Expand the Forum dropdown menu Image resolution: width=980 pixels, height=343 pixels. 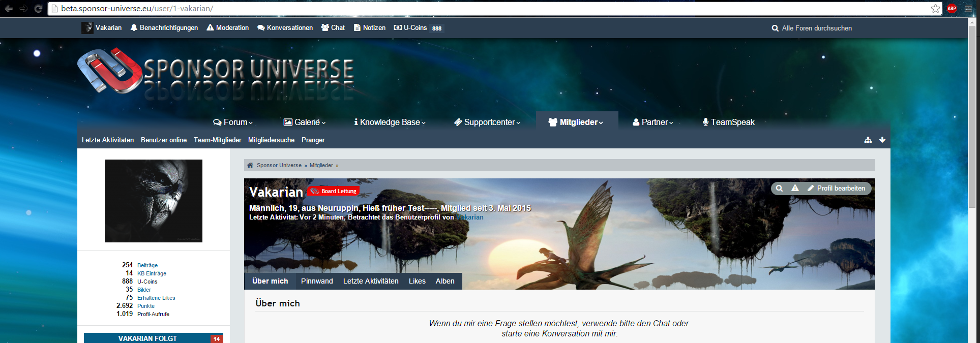tap(233, 122)
